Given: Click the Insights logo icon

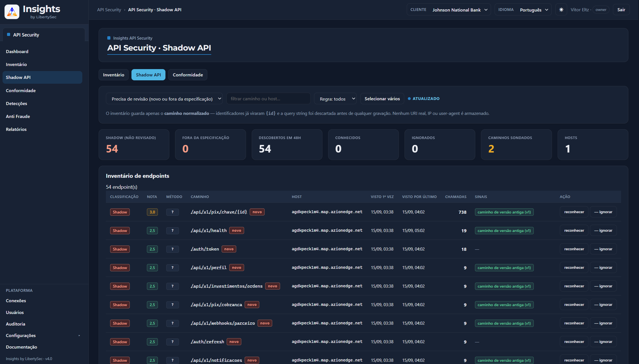Looking at the screenshot, I should pos(12,12).
